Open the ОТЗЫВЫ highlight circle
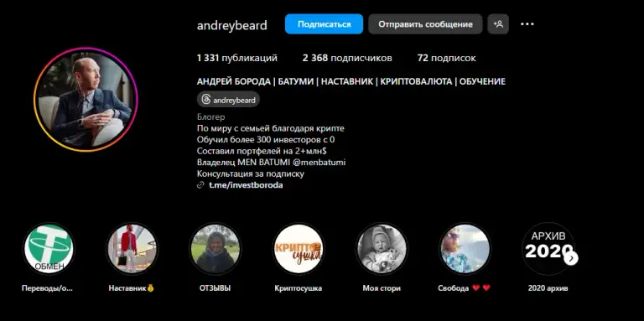Screen dimensions: 644x321 (216, 249)
